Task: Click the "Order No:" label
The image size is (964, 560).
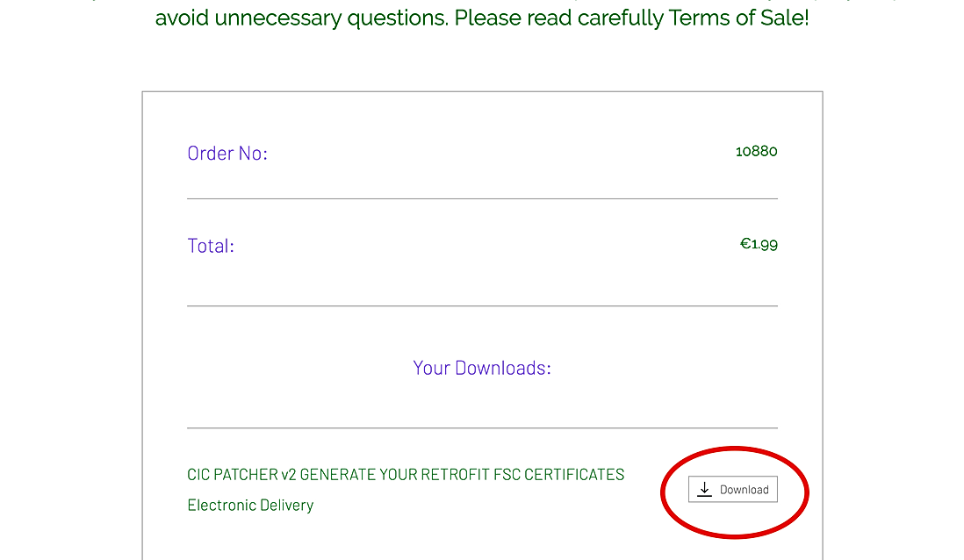Action: 227,154
